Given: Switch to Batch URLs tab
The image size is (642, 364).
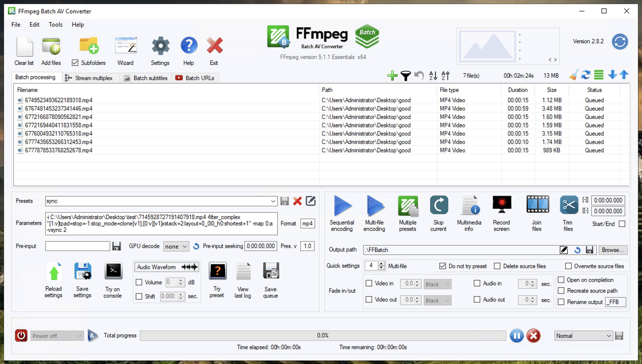Looking at the screenshot, I should (195, 78).
